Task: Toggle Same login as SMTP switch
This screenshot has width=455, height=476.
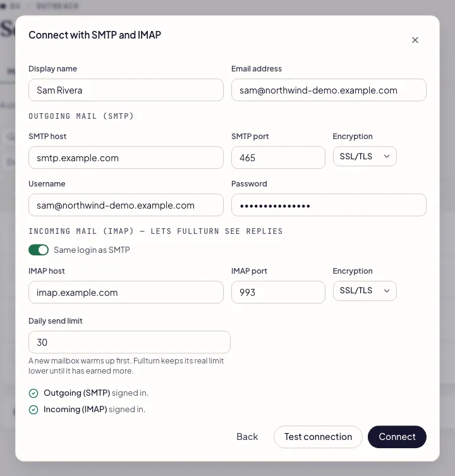Action: 39,250
